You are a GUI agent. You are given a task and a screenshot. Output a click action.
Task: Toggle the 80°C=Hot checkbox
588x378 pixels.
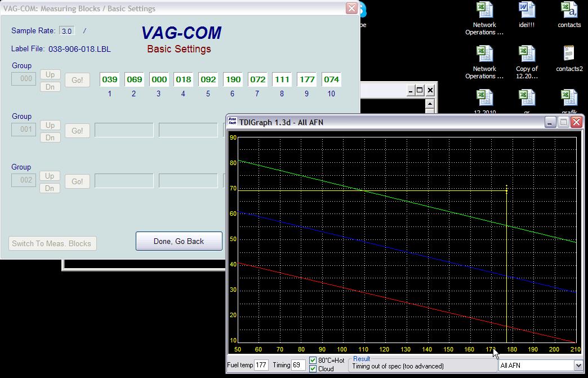[x=313, y=361]
